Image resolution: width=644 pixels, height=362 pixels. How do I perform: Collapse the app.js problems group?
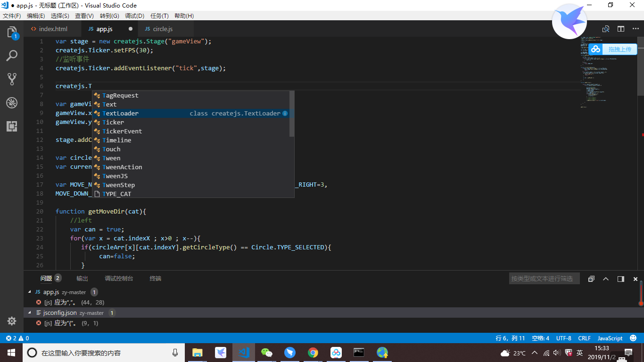tap(29, 292)
